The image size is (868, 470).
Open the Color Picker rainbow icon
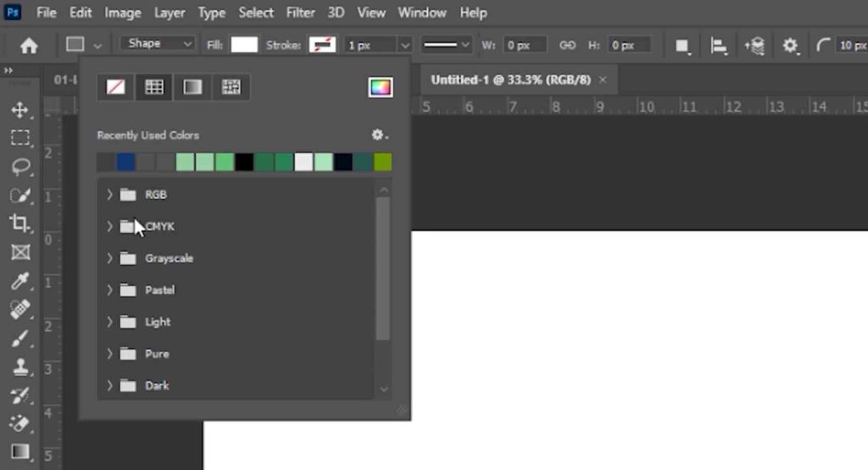point(381,87)
